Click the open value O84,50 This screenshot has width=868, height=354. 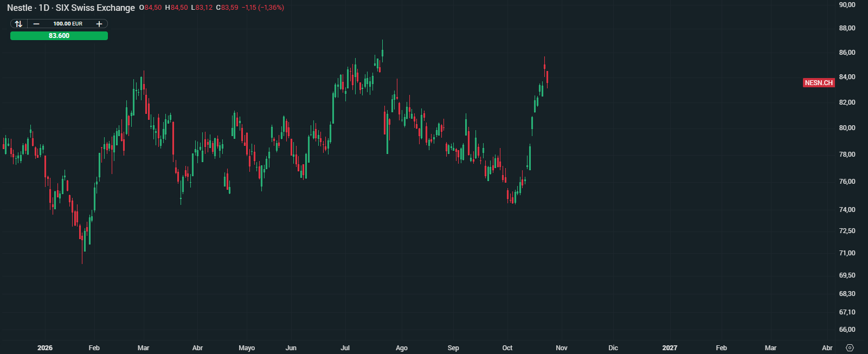coord(150,8)
